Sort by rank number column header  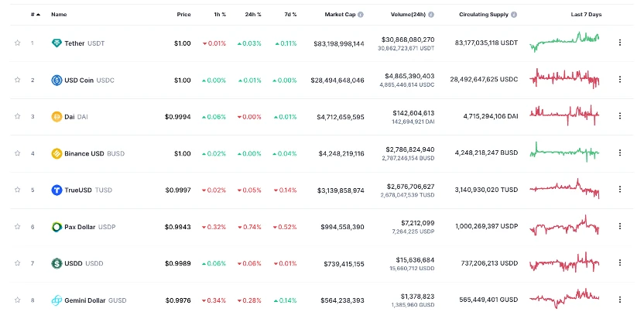[35, 15]
